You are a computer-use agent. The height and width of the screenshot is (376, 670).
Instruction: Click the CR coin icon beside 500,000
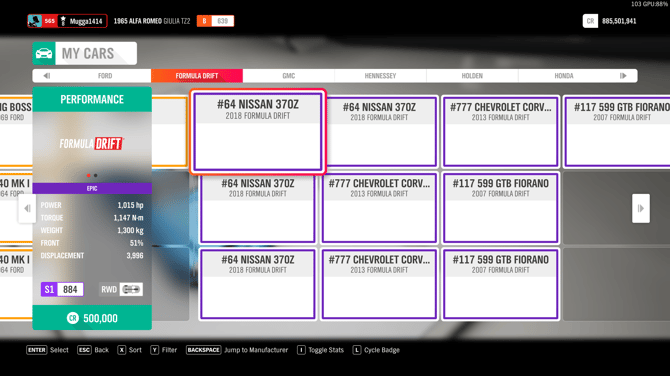pos(73,318)
